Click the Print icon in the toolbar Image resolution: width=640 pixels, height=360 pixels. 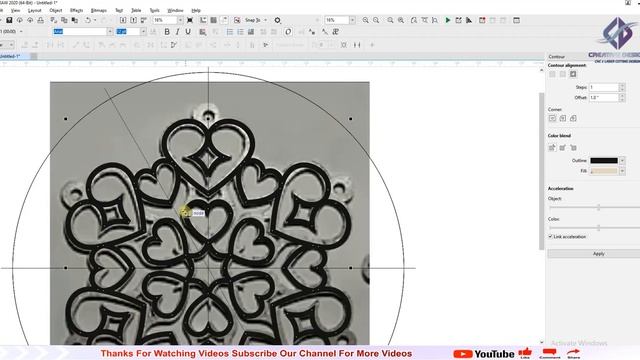(x=40, y=20)
